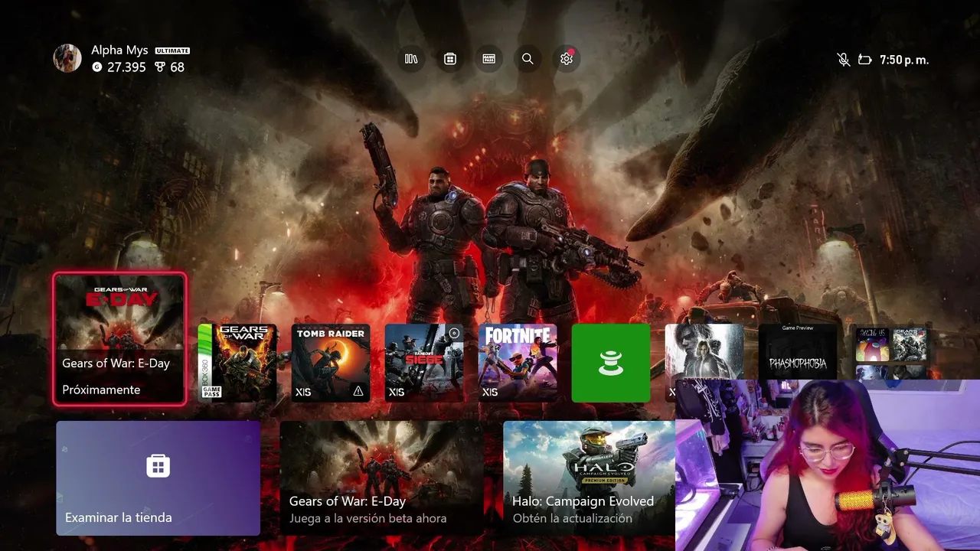Open the game group tile beside Phasmophobia
Screen dimensions: 980x551
[891, 351]
